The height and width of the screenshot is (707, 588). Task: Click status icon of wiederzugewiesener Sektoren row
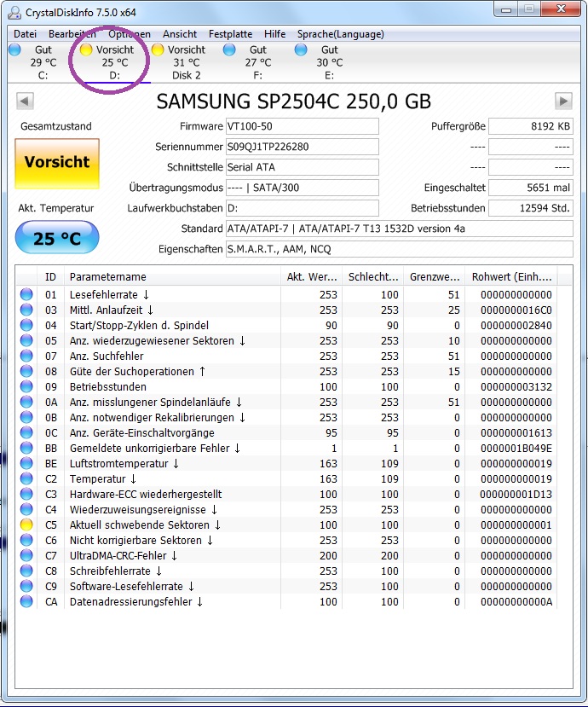[26, 340]
